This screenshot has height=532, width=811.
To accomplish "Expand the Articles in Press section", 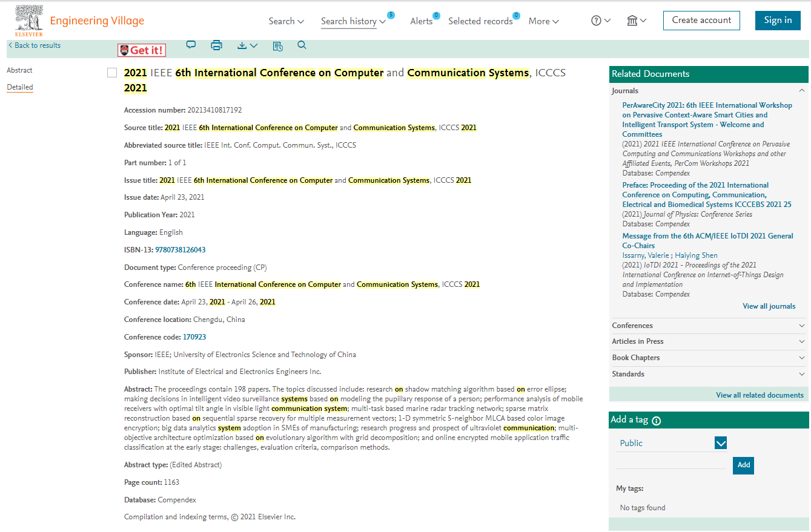I will [709, 341].
